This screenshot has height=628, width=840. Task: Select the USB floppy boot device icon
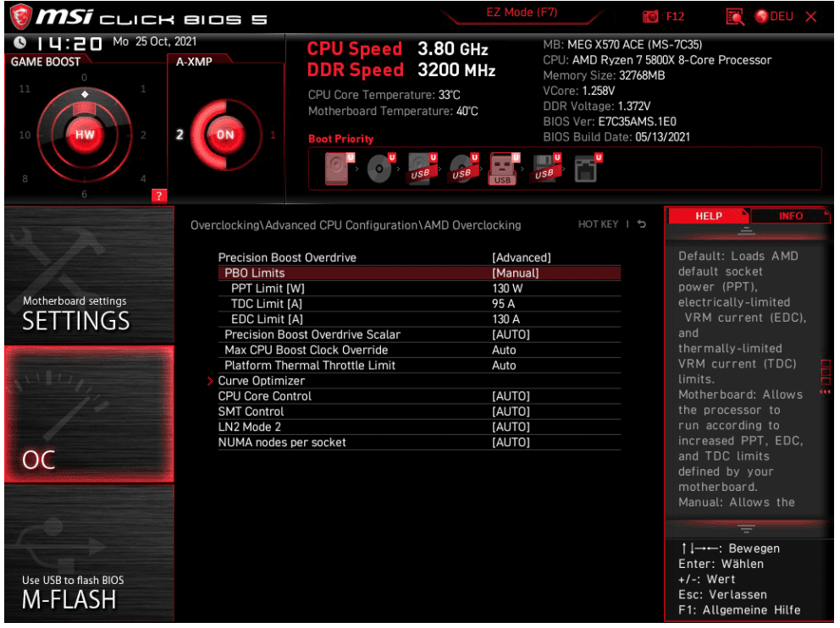tap(546, 168)
